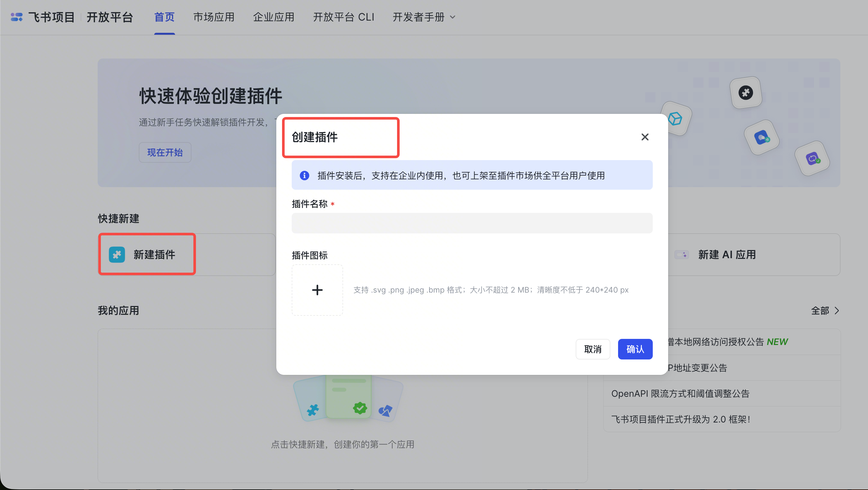Select the 新建插件 card label
The height and width of the screenshot is (490, 868).
point(154,255)
